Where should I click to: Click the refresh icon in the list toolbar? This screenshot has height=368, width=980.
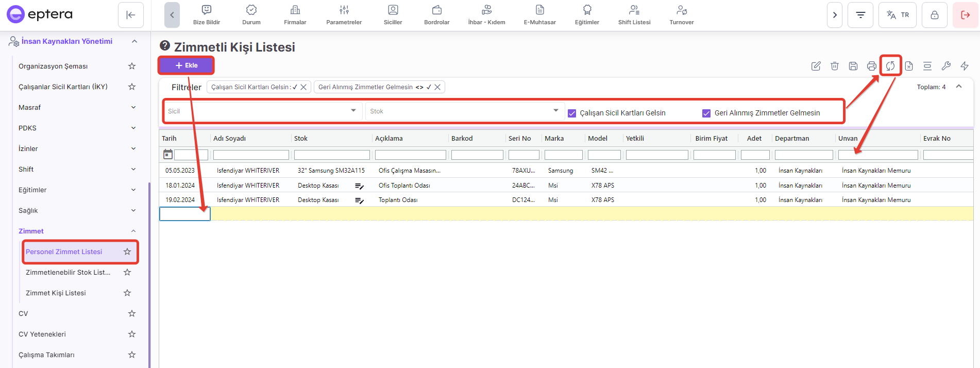point(890,66)
